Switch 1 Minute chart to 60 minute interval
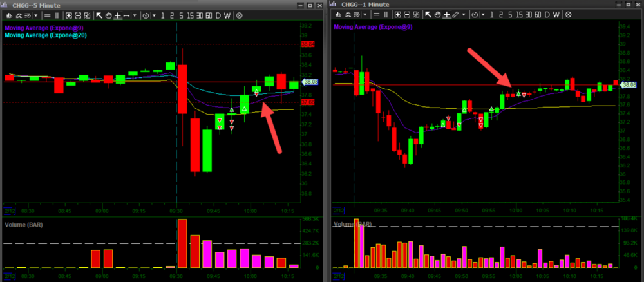The width and height of the screenshot is (644, 282). point(538,15)
